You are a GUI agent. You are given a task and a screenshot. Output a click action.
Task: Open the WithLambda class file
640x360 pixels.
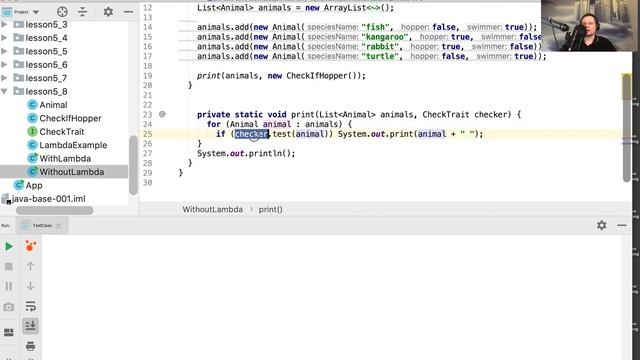coord(65,159)
